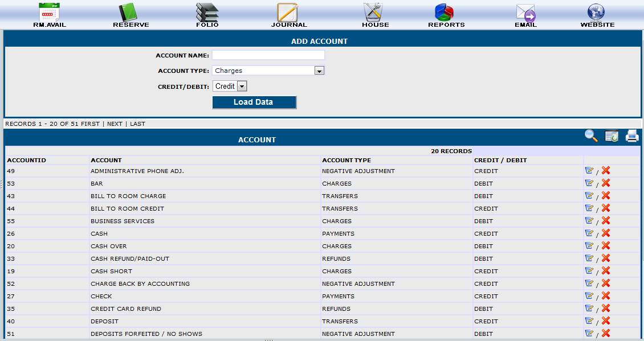Edit the CASH OVER account
The image size is (644, 341).
[589, 245]
